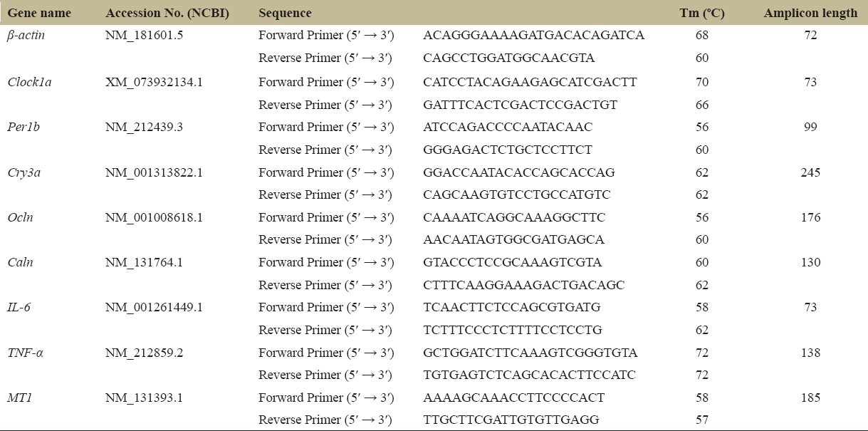This screenshot has width=868, height=431.
Task: Click the Ocln gene name
Action: coord(21,217)
